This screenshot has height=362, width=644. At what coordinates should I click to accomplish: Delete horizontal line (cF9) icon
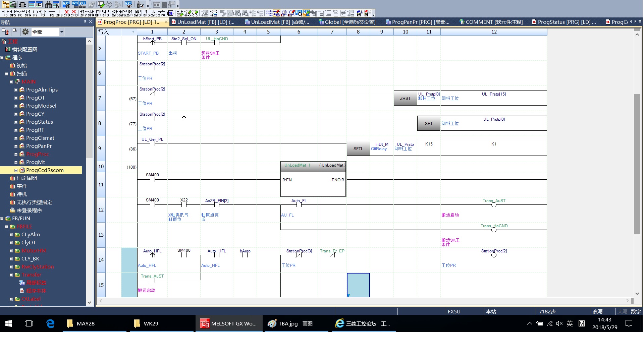[67, 13]
